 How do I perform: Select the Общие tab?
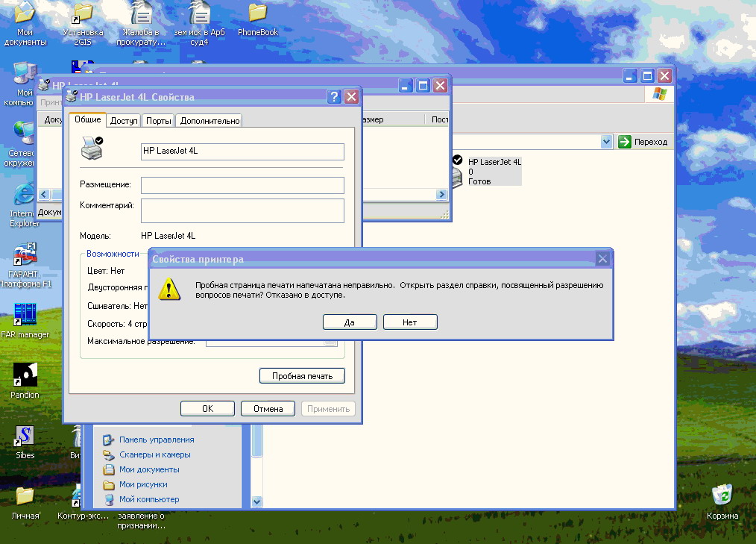[x=88, y=119]
